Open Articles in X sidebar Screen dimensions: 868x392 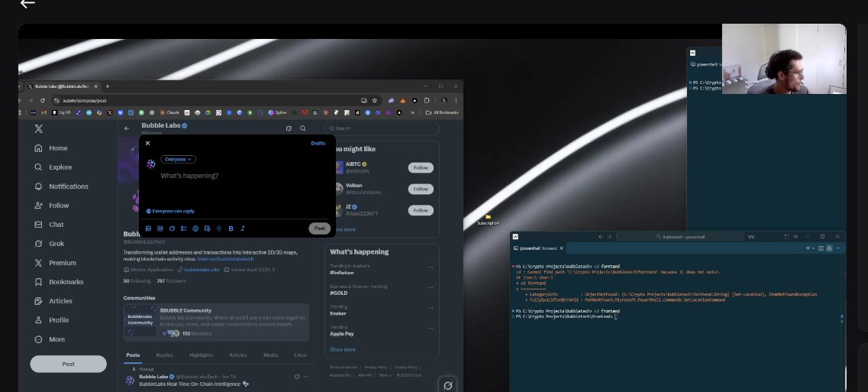53,301
